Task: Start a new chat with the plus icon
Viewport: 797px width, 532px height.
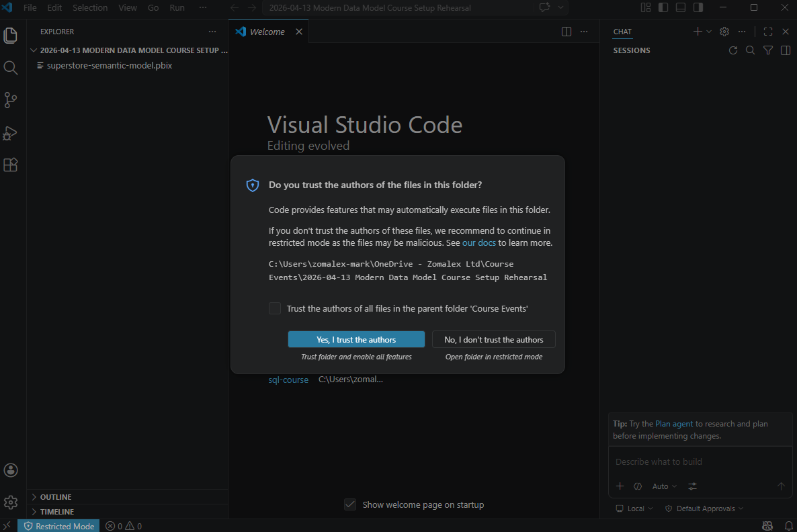Action: pyautogui.click(x=697, y=31)
